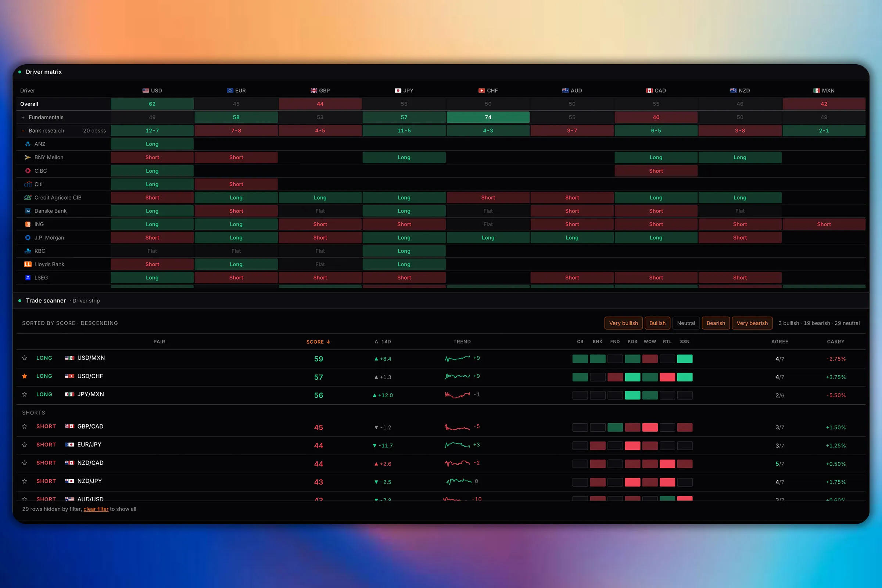
Task: Click the BNY Mellon logo icon
Action: pyautogui.click(x=28, y=158)
